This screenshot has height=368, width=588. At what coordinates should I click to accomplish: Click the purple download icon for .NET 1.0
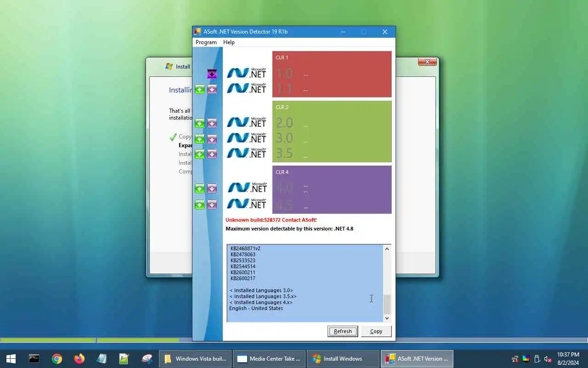(x=212, y=74)
